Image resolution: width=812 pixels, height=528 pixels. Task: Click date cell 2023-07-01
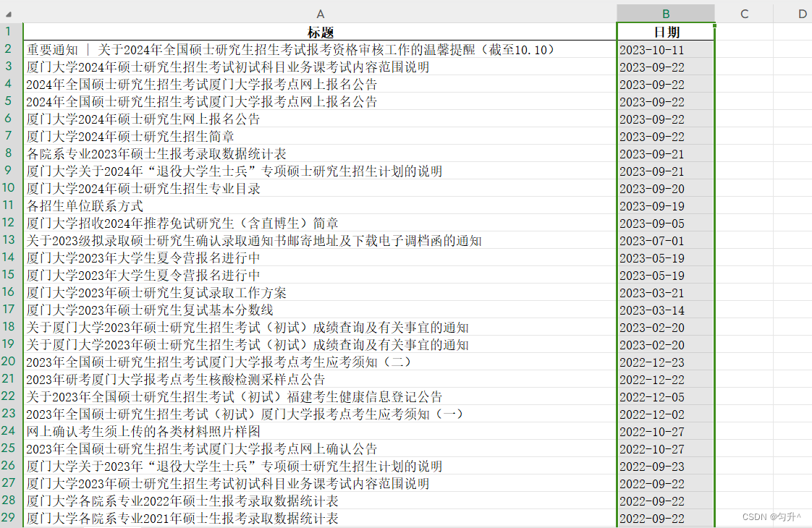pos(666,241)
